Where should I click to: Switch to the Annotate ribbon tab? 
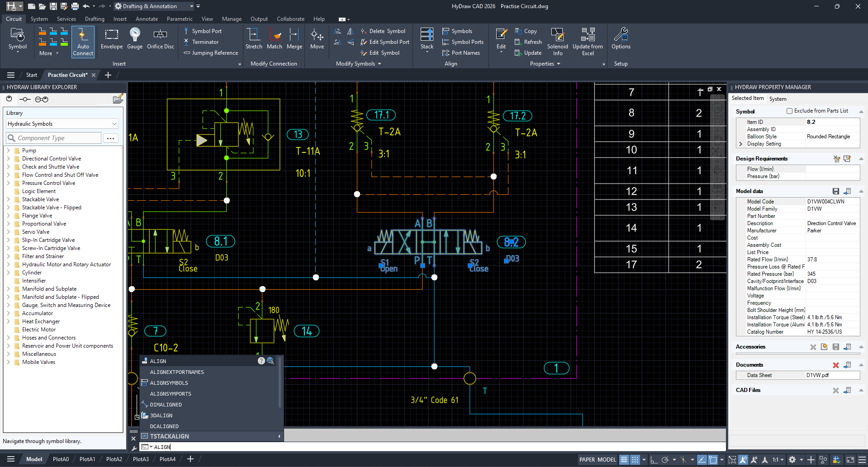pyautogui.click(x=147, y=19)
